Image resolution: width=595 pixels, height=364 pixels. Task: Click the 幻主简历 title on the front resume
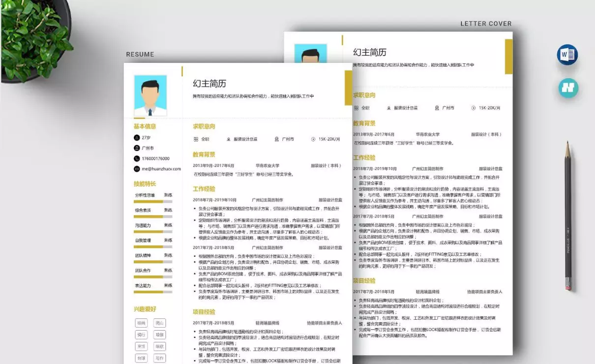pyautogui.click(x=209, y=84)
